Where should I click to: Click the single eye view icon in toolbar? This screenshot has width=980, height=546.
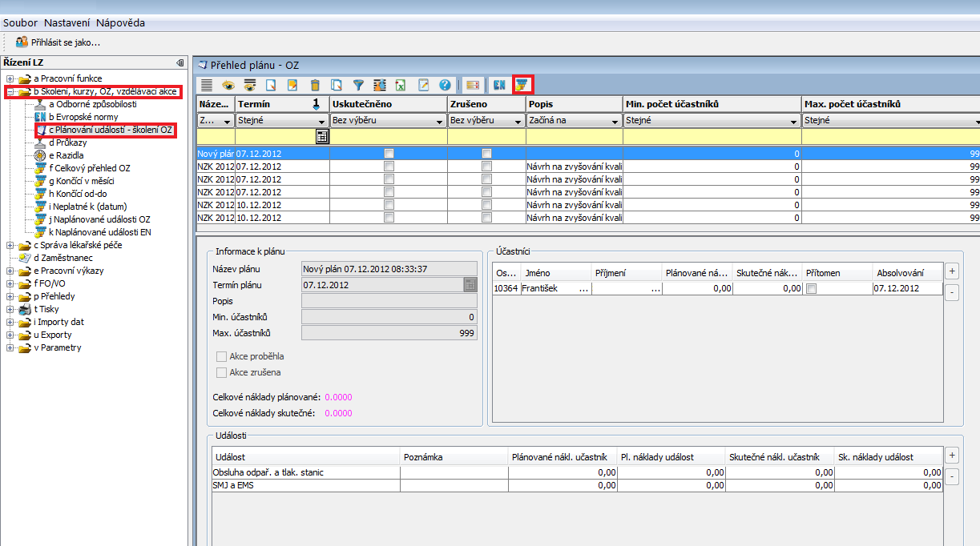coord(228,84)
